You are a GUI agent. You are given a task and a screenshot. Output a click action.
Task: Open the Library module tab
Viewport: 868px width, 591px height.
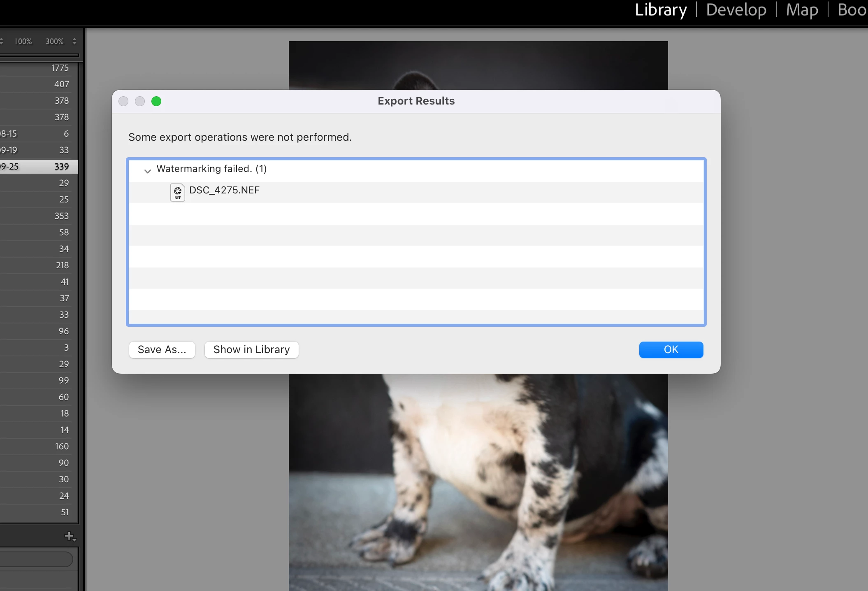tap(661, 10)
